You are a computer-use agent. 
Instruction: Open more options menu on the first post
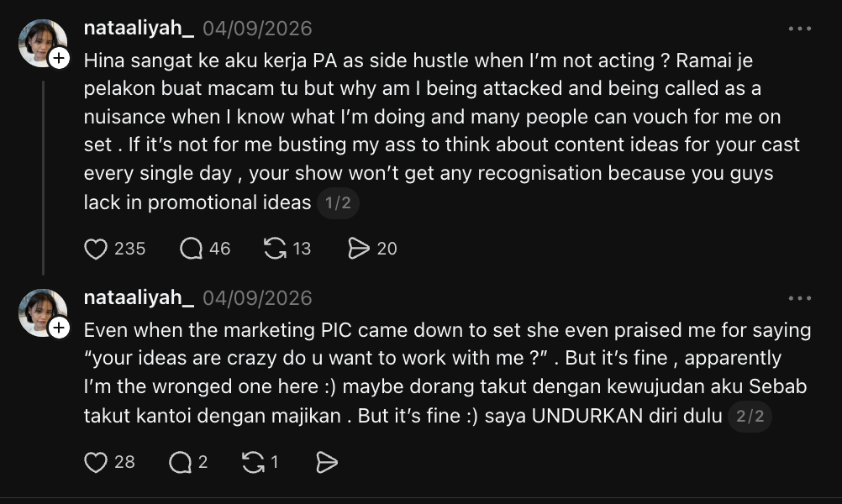point(800,29)
